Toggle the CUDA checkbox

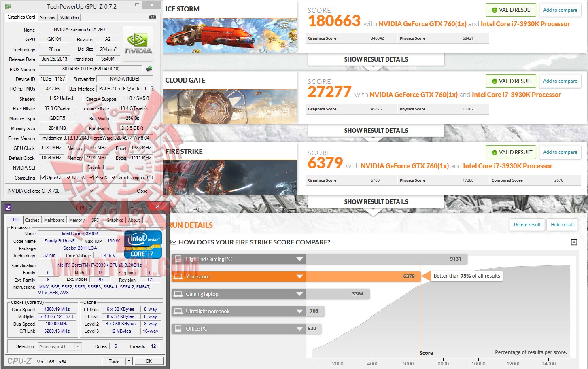(x=69, y=178)
